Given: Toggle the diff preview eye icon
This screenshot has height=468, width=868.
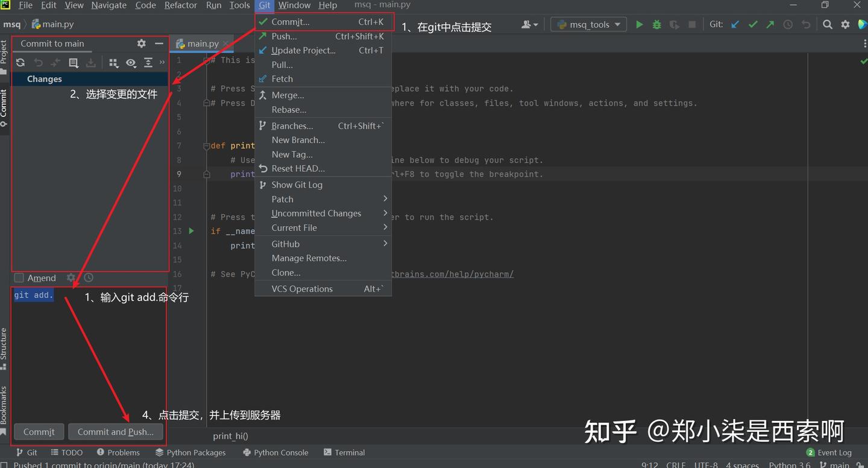Looking at the screenshot, I should [x=131, y=63].
